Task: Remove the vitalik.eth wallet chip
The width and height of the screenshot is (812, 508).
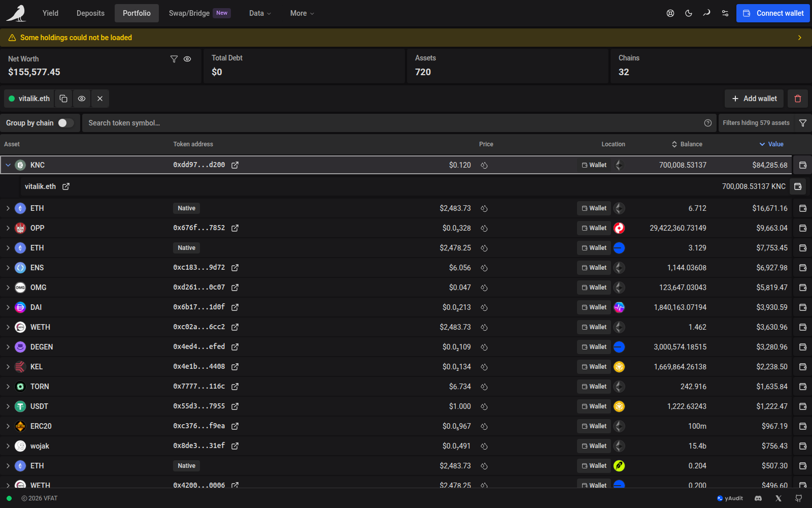Action: pyautogui.click(x=100, y=99)
